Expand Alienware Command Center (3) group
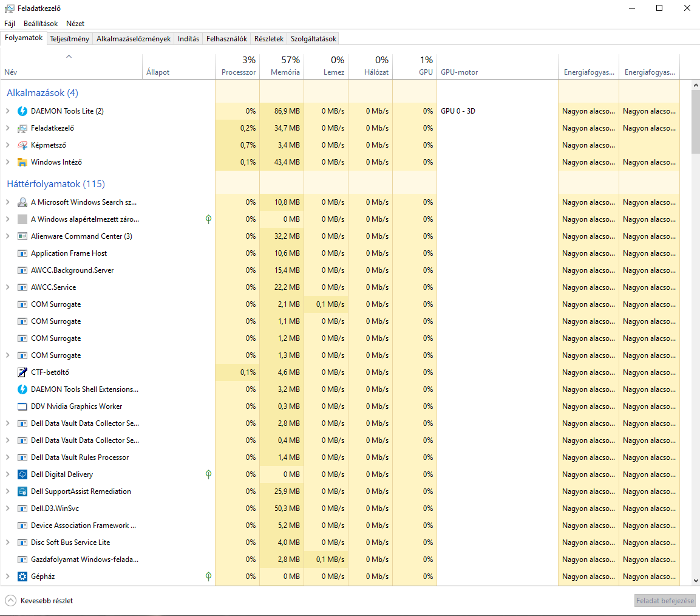700x616 pixels. [x=8, y=236]
